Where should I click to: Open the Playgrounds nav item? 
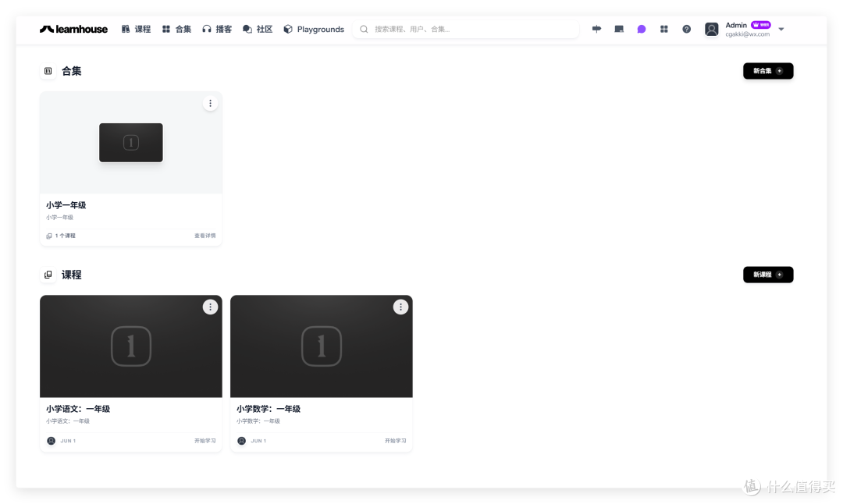[314, 29]
